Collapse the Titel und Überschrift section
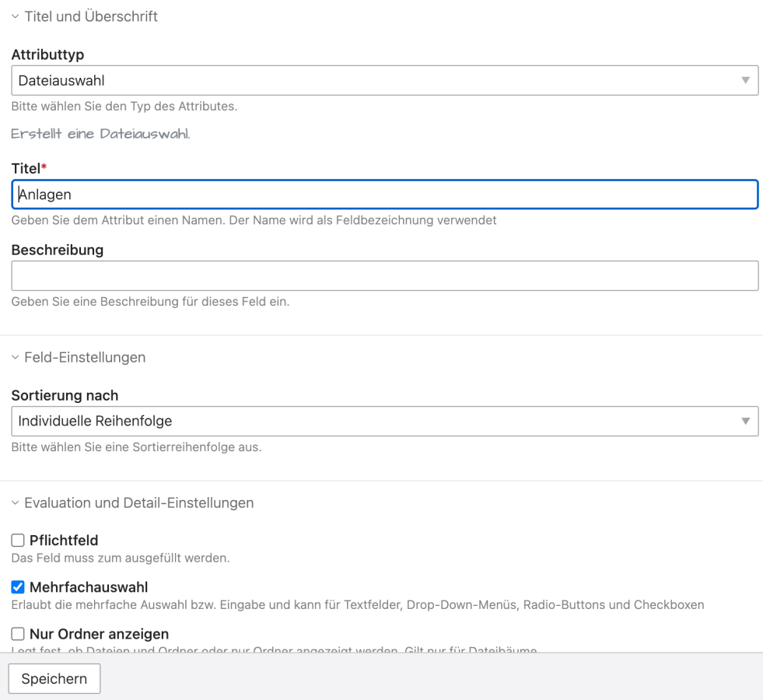 click(91, 16)
